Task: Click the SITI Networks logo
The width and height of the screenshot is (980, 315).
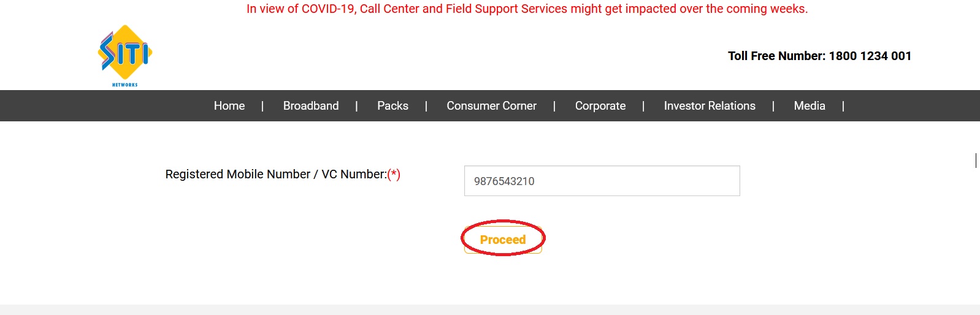Action: [x=125, y=52]
